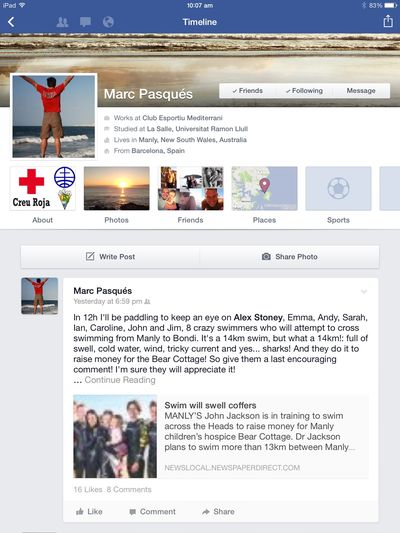Open notifications globe icon
The height and width of the screenshot is (533, 400).
(108, 22)
